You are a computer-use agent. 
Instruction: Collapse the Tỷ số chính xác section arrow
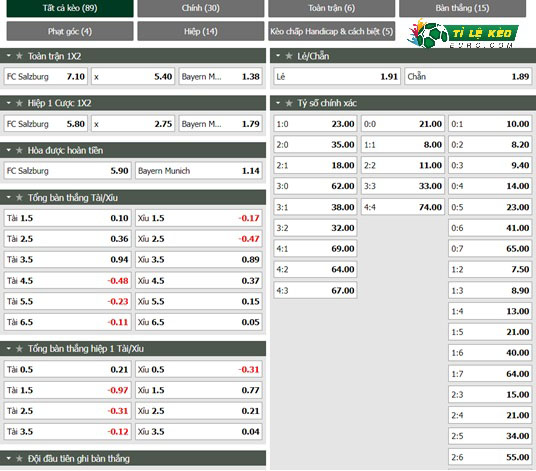pos(278,103)
